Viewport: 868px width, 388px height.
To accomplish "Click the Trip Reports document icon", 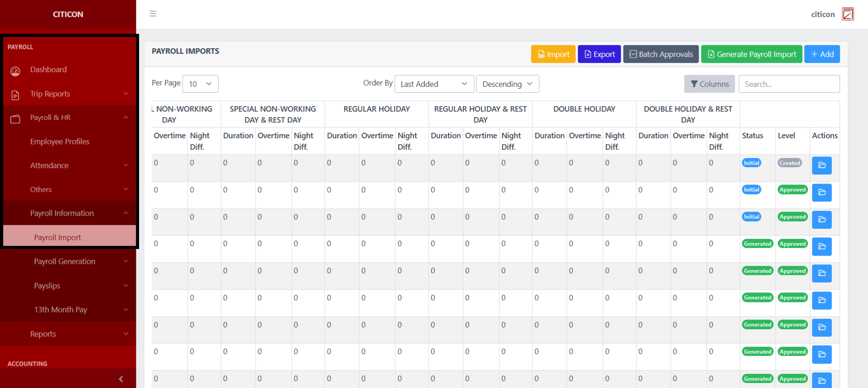I will [x=15, y=95].
